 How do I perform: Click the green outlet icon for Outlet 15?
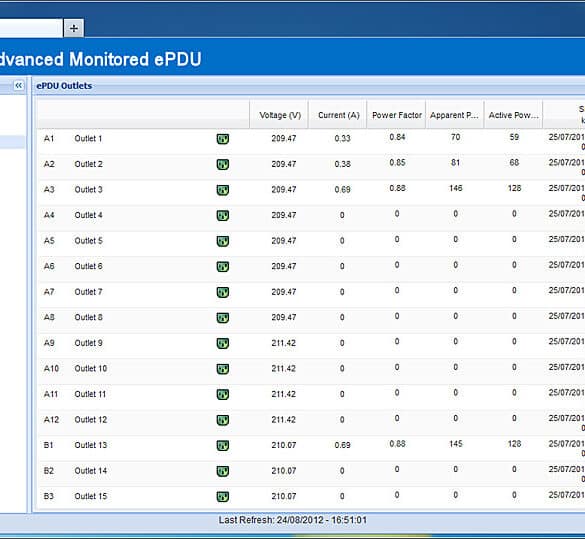223,496
